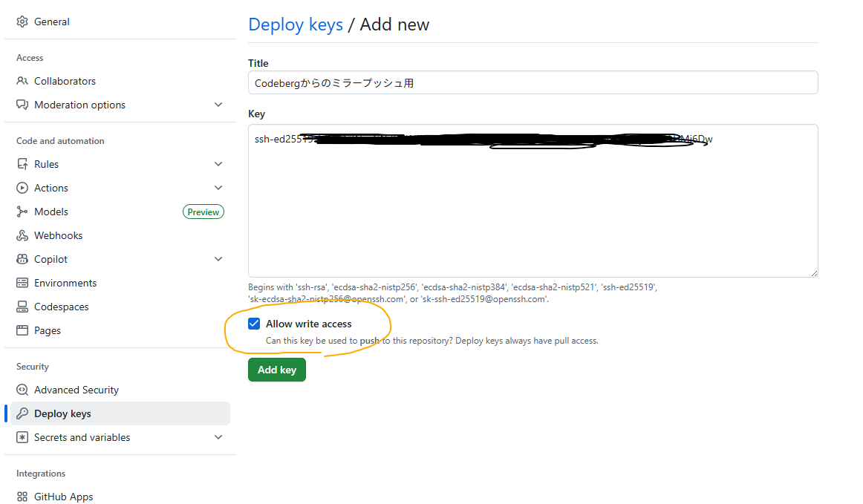Click the Actions label in sidebar

pos(51,188)
